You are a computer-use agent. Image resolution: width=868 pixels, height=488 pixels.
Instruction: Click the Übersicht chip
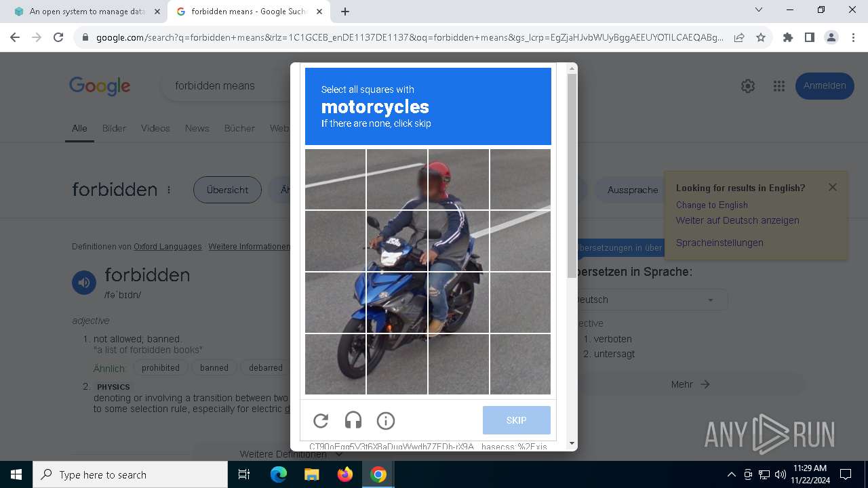point(227,190)
